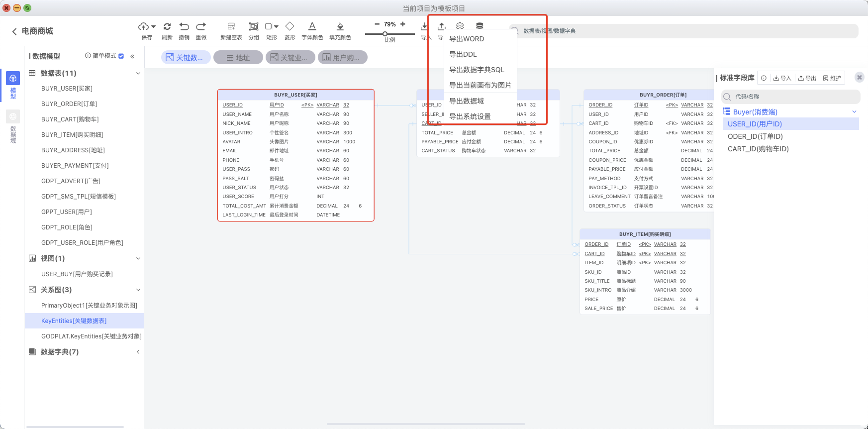Click the undo arrow icon
This screenshot has height=429, width=868.
click(184, 26)
